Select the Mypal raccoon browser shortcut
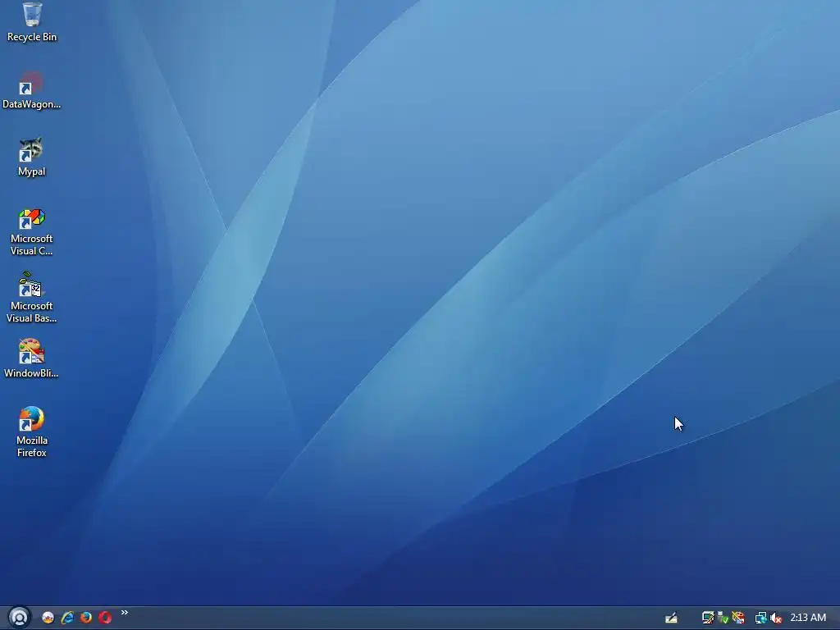Image resolution: width=840 pixels, height=630 pixels. click(x=31, y=157)
